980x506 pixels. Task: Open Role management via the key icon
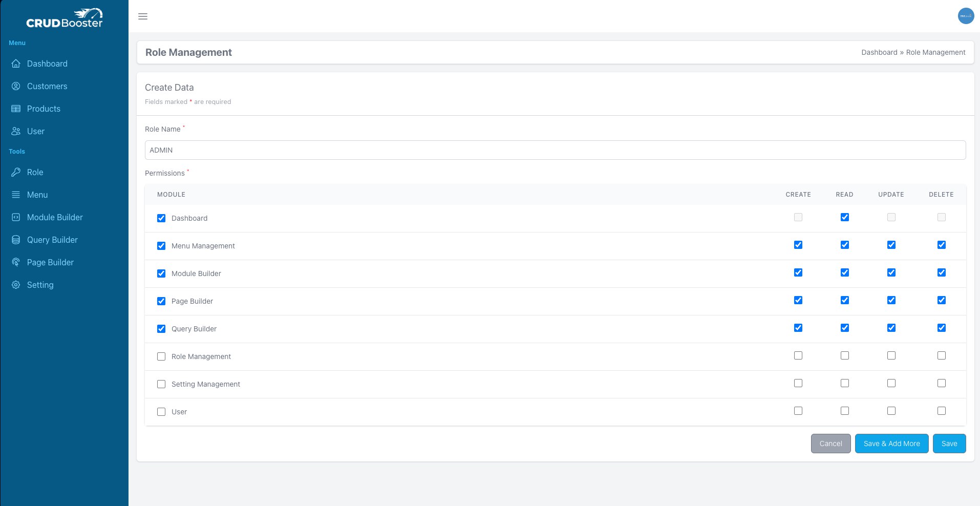tap(16, 172)
